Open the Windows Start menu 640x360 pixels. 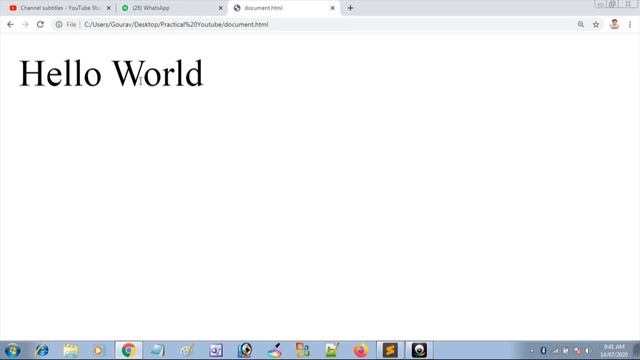click(12, 351)
